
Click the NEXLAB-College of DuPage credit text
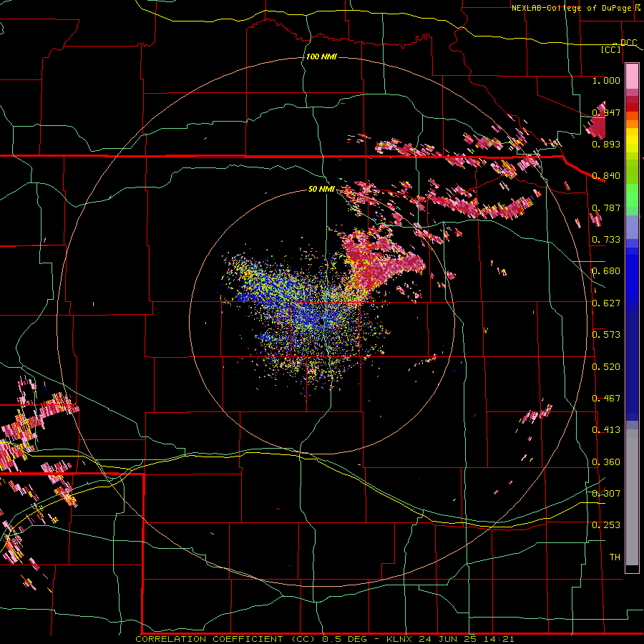[571, 8]
